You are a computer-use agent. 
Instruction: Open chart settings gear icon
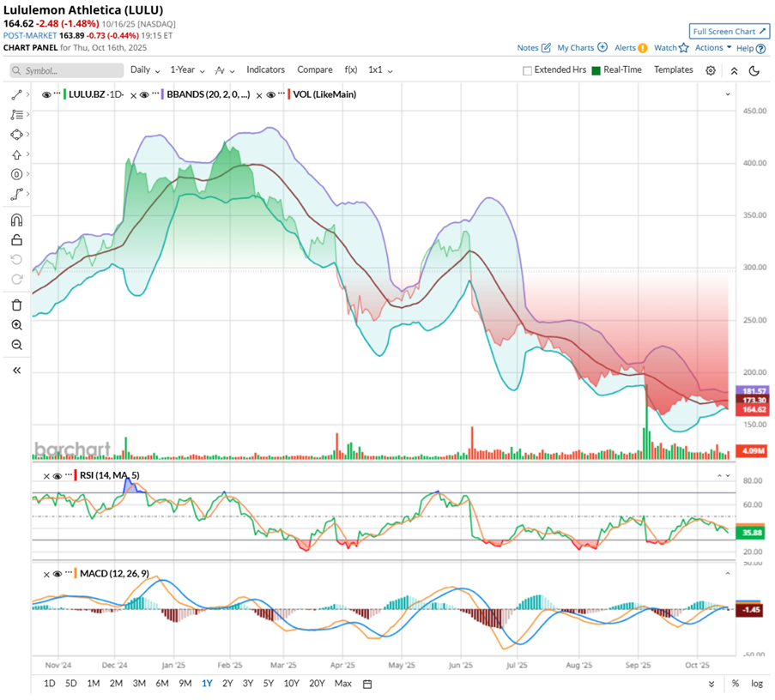711,70
